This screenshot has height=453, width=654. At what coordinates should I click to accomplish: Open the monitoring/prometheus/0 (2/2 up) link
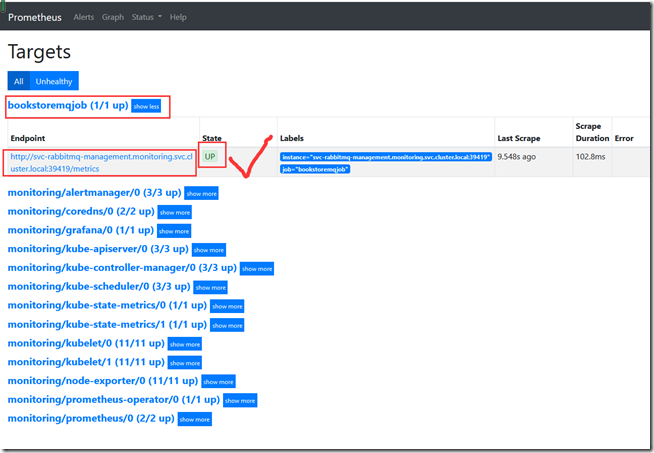click(x=91, y=418)
